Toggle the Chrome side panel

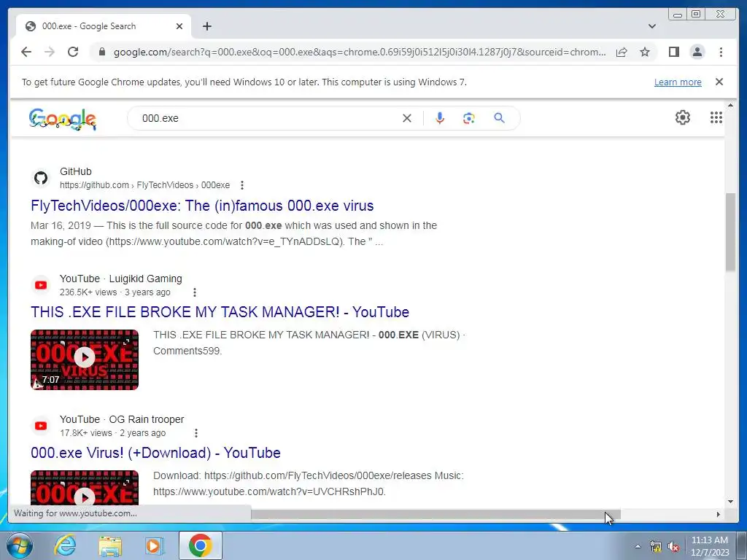(x=673, y=52)
